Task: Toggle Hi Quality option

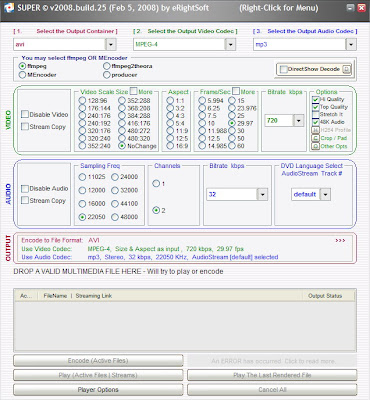Action: click(315, 99)
